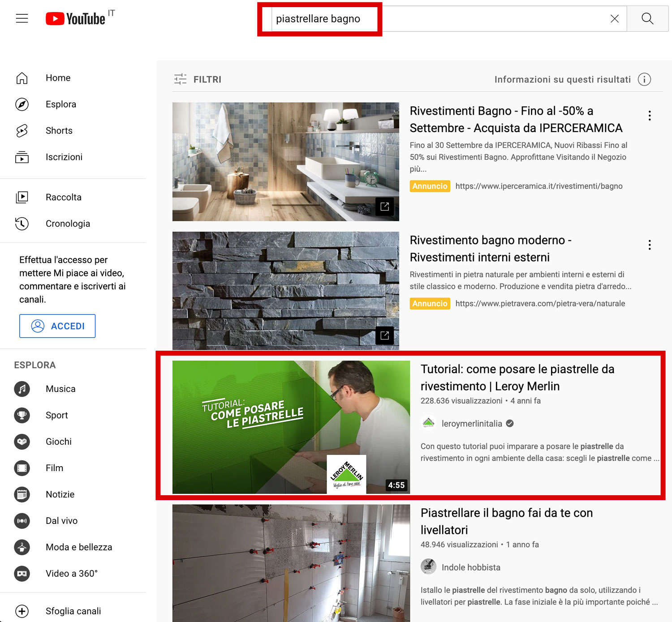Select Cronologia label in sidebar
The height and width of the screenshot is (622, 672).
point(68,224)
